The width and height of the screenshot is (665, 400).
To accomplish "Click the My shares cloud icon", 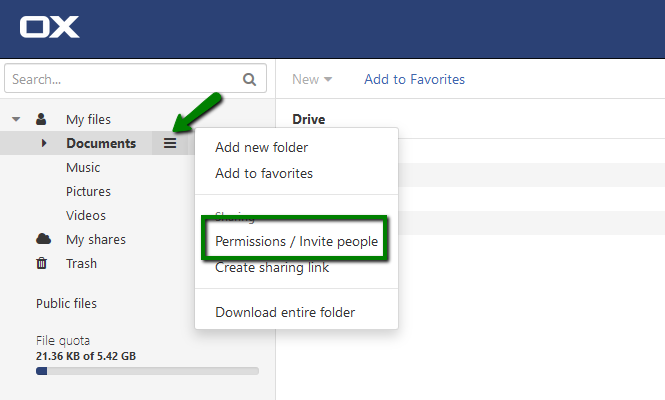I will point(43,239).
